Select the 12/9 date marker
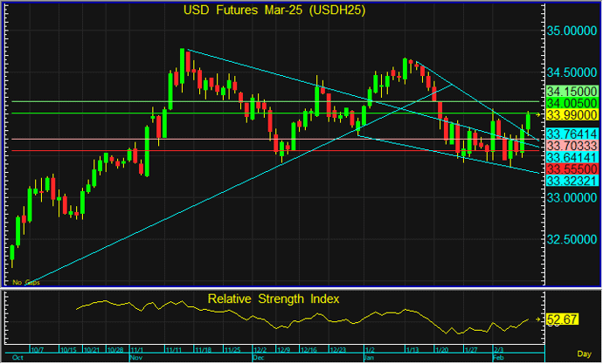 (x=283, y=350)
